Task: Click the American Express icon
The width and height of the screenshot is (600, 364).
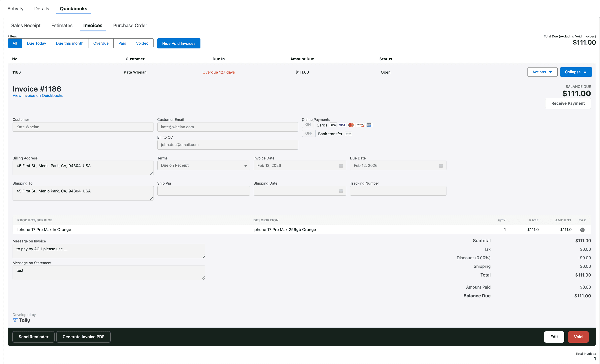Action: pos(369,125)
